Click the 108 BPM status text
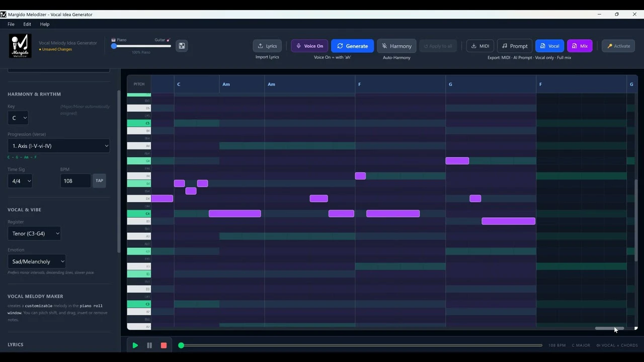Viewport: 644px width, 362px height. point(557,345)
